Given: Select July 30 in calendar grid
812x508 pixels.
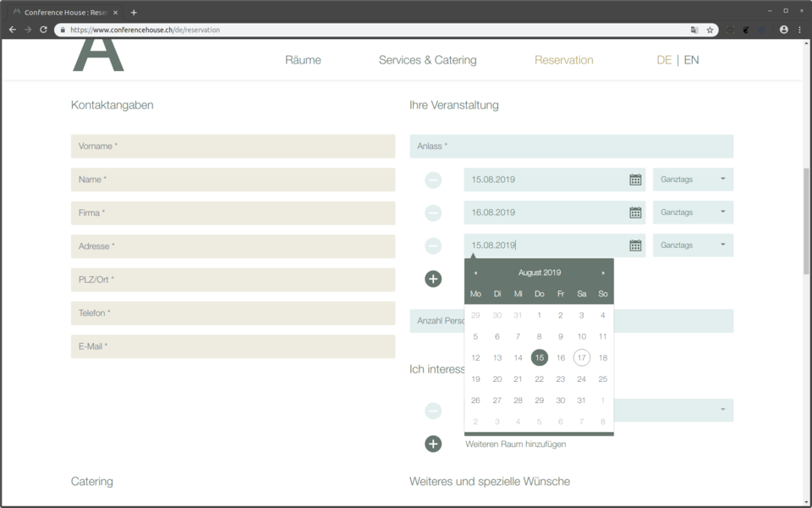Looking at the screenshot, I should pyautogui.click(x=497, y=315).
